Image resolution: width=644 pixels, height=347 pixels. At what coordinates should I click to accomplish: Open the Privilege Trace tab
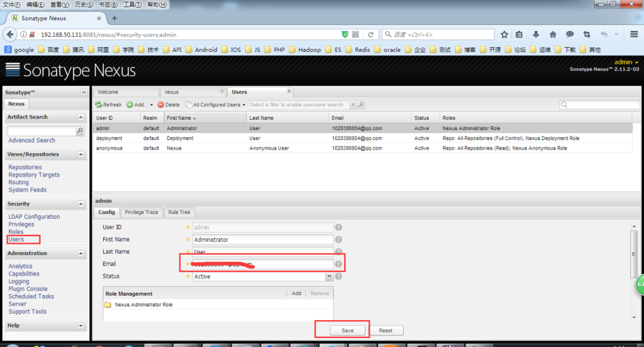pyautogui.click(x=141, y=212)
